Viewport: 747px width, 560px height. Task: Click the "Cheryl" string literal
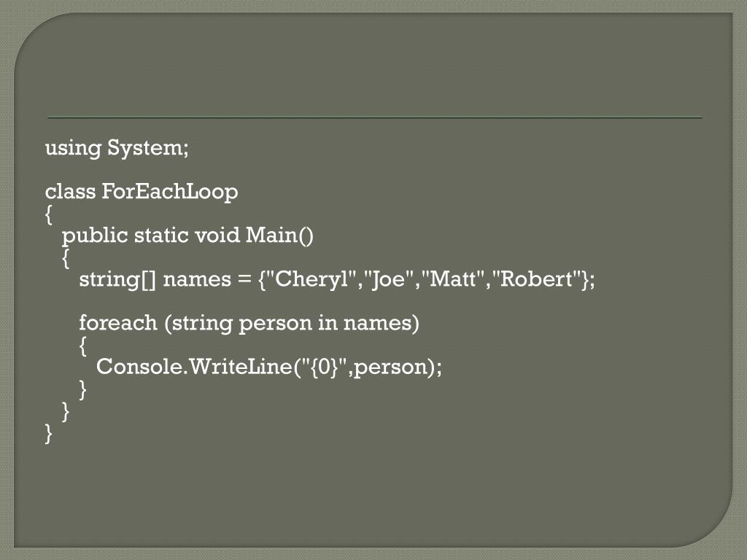coord(312,279)
